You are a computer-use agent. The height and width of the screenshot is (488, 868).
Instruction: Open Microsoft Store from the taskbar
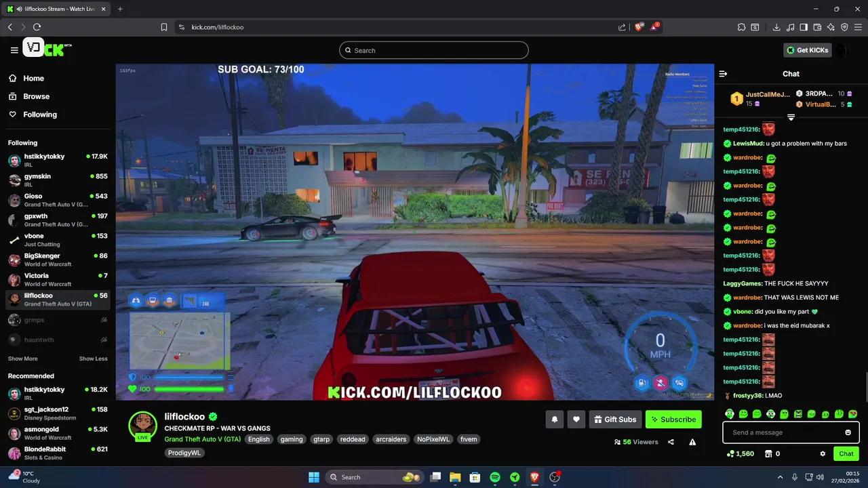(475, 477)
